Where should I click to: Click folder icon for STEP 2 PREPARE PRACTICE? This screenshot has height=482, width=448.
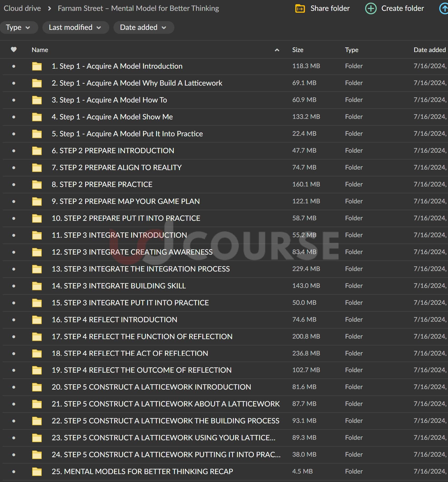tap(37, 185)
